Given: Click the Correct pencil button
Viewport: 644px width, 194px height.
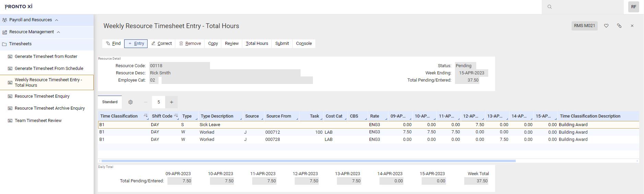Looking at the screenshot, I should coord(162,44).
